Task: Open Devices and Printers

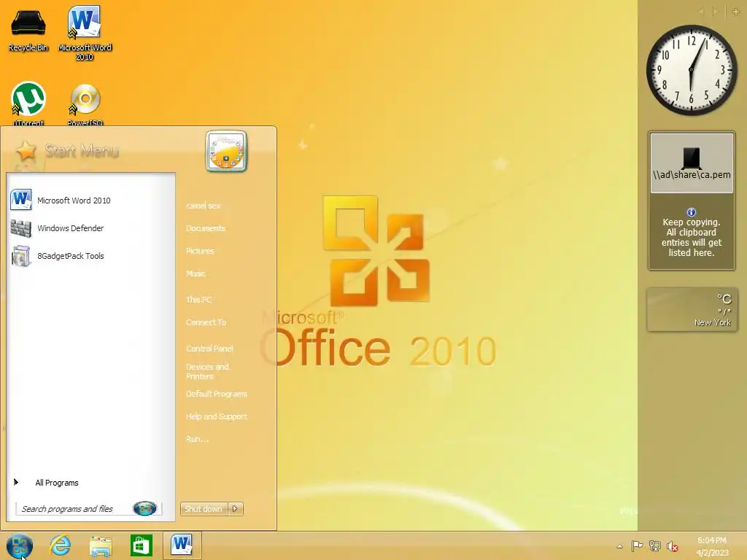Action: [x=207, y=371]
